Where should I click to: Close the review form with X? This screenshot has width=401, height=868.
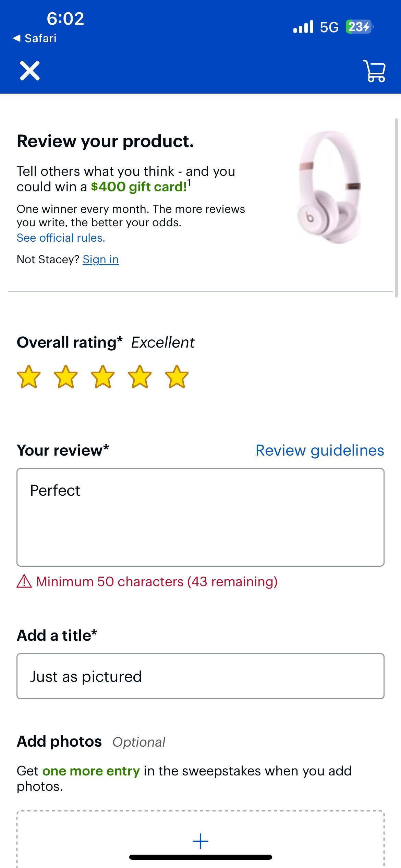pyautogui.click(x=30, y=71)
